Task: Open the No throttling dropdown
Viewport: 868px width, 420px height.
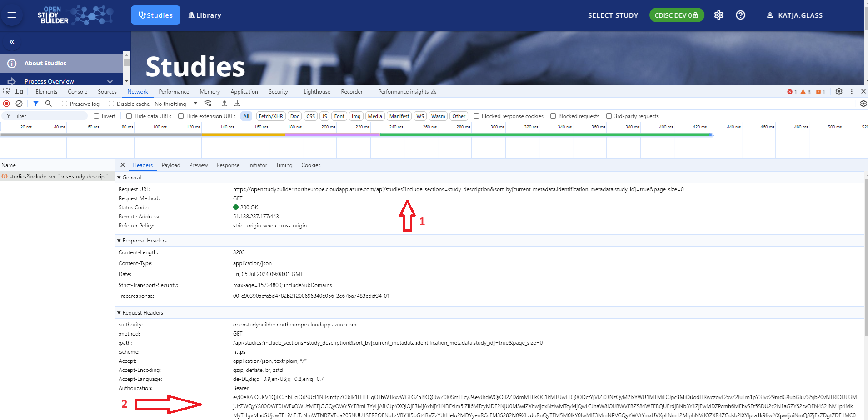Action: [176, 104]
